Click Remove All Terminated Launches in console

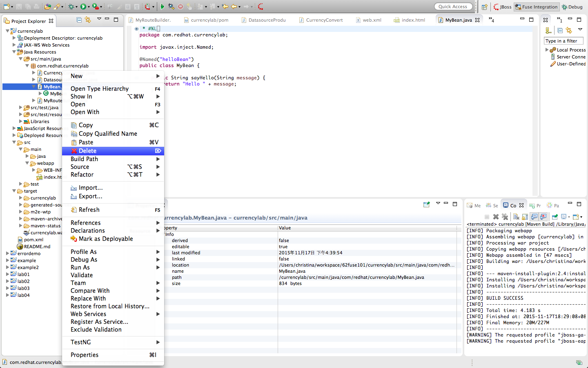[x=505, y=217]
